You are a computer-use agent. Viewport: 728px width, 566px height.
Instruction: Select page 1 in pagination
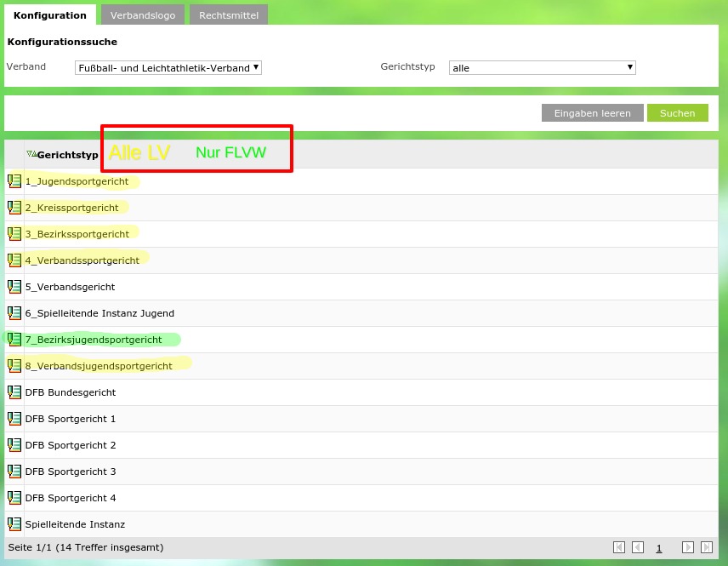tap(658, 548)
